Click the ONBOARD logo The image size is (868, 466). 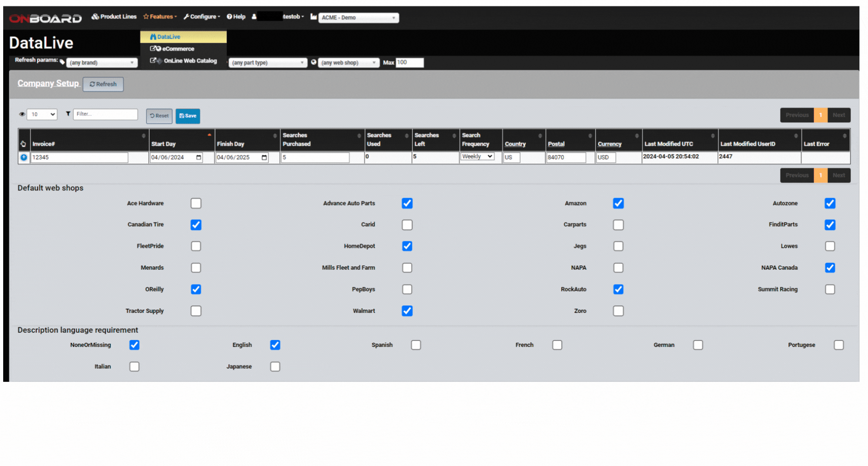45,18
